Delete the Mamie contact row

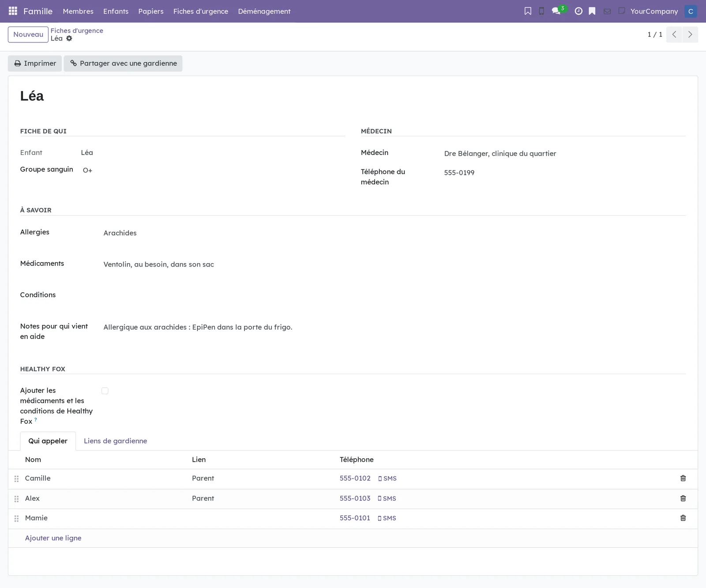click(683, 518)
